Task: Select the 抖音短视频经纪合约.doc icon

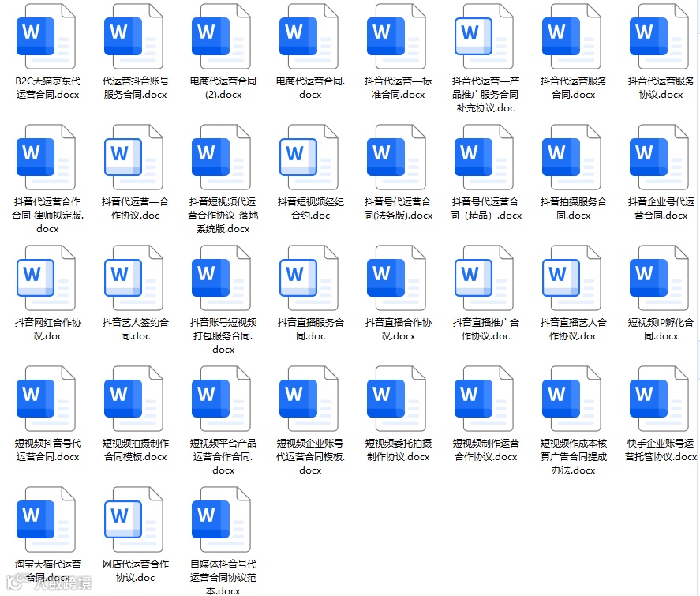Action: pos(309,158)
